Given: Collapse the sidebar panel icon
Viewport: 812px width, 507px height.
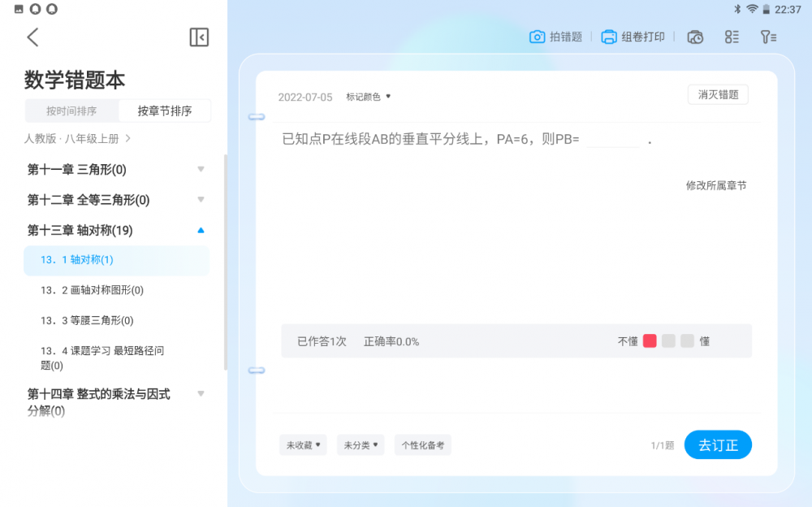Looking at the screenshot, I should click(199, 37).
